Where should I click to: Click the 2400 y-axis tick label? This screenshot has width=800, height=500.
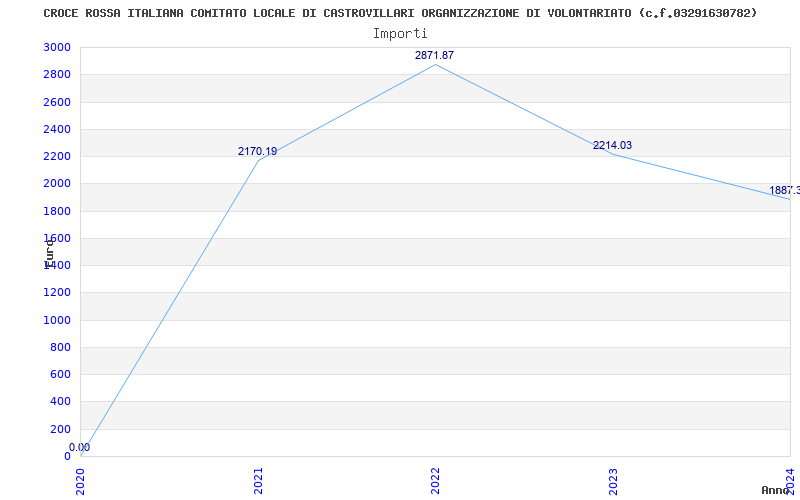[x=58, y=129]
